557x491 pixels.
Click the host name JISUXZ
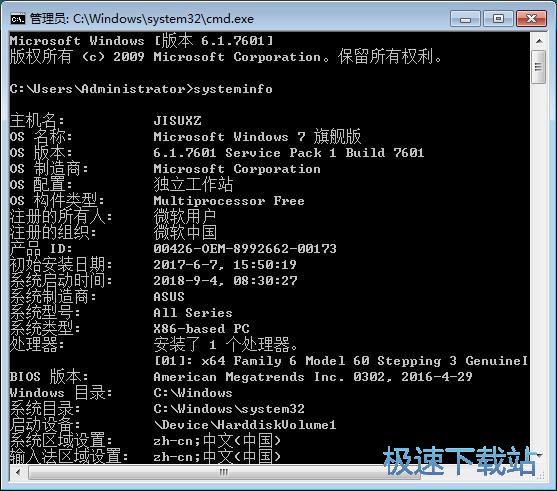point(177,121)
